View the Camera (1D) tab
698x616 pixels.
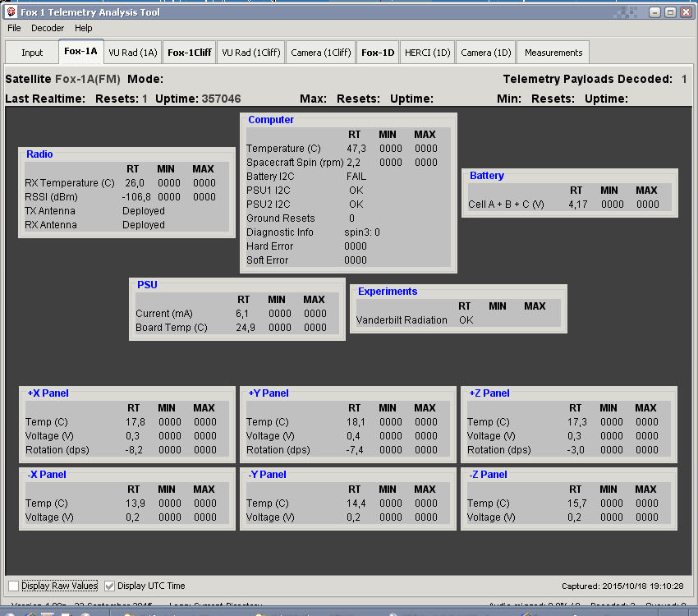(x=486, y=53)
